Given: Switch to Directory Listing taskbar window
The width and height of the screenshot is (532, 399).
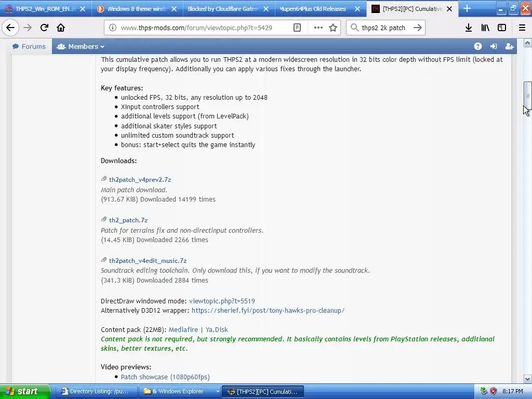Looking at the screenshot, I should 96,391.
